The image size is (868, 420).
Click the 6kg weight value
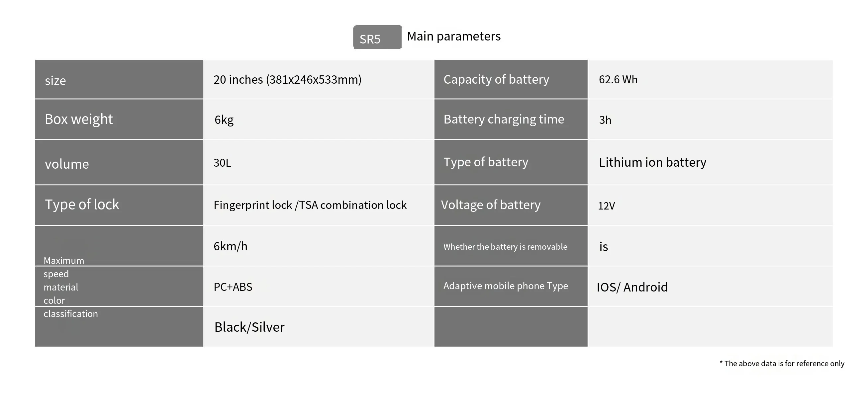point(224,120)
